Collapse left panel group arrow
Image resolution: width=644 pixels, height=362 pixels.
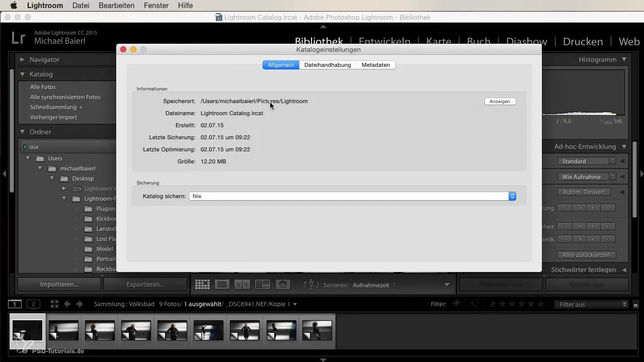pos(4,174)
